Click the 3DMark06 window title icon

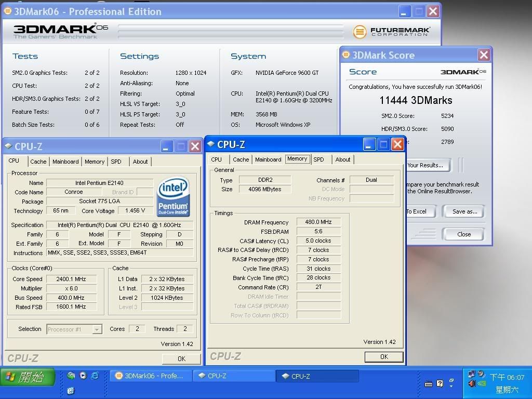[x=7, y=11]
